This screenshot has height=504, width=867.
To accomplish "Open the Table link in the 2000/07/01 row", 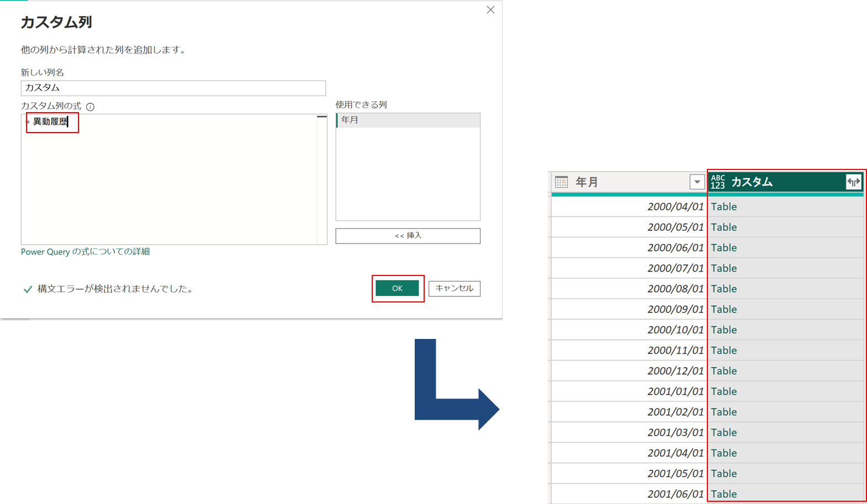I will click(723, 268).
